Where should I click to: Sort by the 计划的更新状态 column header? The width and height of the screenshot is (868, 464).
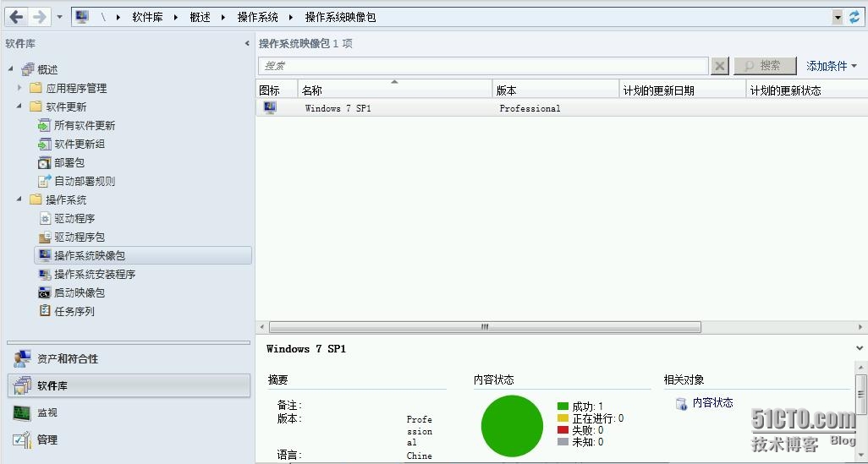coord(806,90)
